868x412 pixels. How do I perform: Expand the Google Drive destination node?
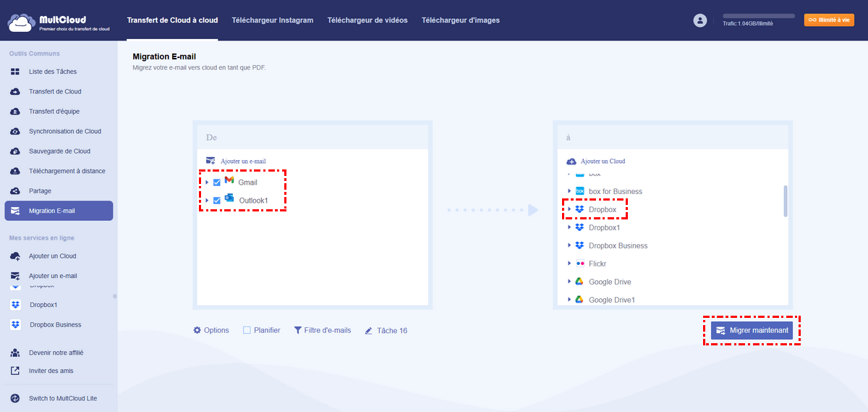[x=569, y=282]
